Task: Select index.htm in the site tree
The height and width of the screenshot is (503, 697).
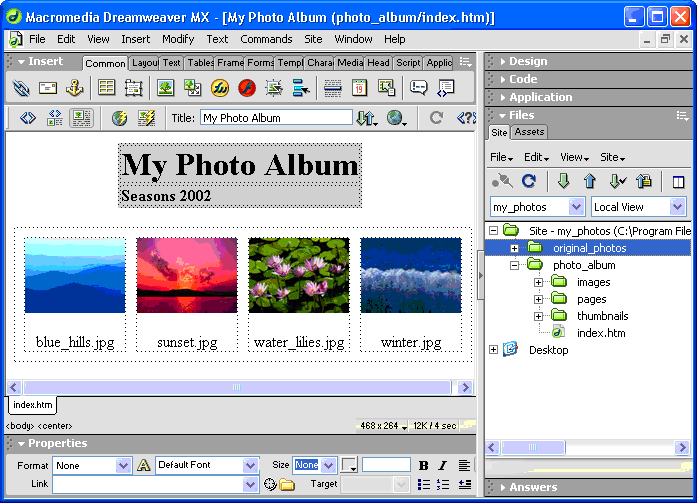Action: pos(601,333)
